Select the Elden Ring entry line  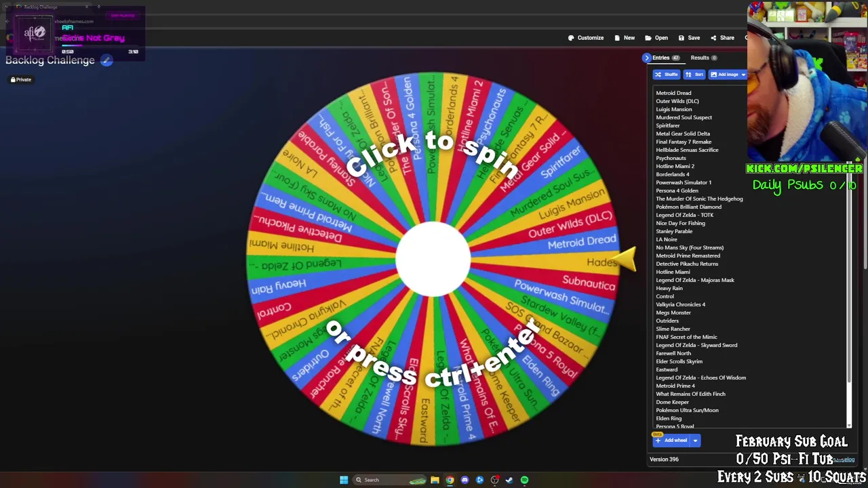[x=669, y=419]
